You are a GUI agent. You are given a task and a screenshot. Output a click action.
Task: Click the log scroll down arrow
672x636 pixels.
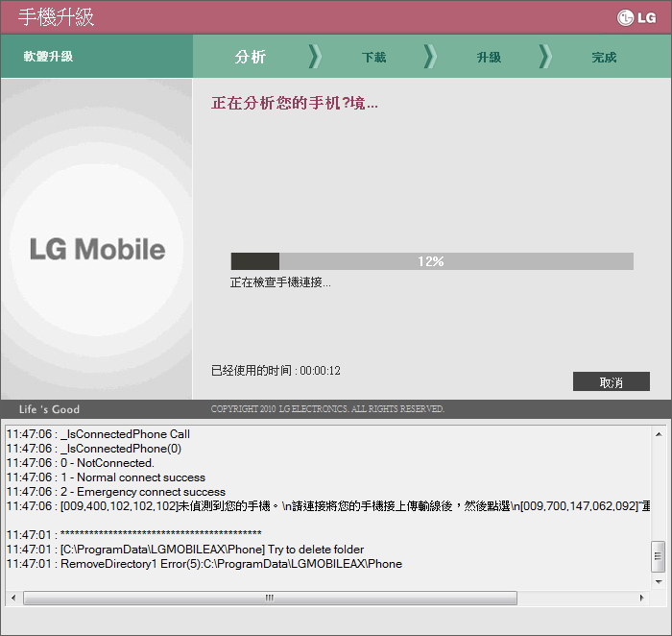(x=659, y=582)
